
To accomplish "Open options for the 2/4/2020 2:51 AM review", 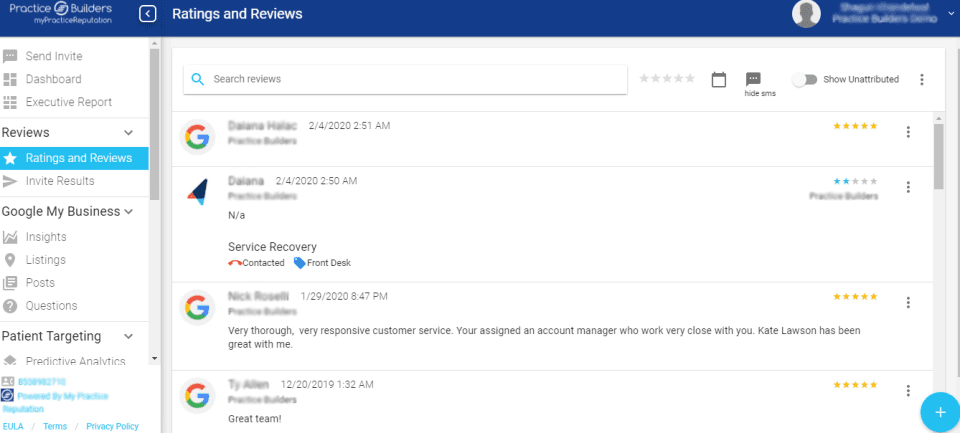I will point(909,132).
